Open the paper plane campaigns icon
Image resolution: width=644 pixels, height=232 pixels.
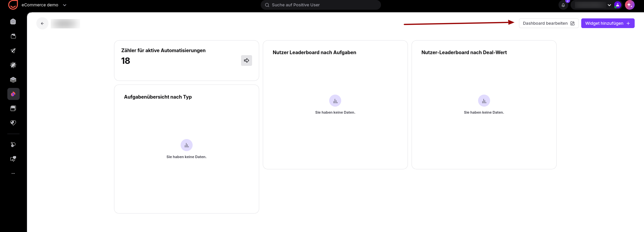pos(13,51)
